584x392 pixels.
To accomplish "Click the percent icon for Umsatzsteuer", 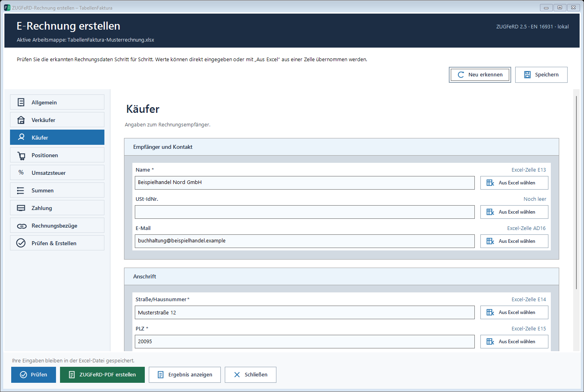I will pyautogui.click(x=21, y=172).
